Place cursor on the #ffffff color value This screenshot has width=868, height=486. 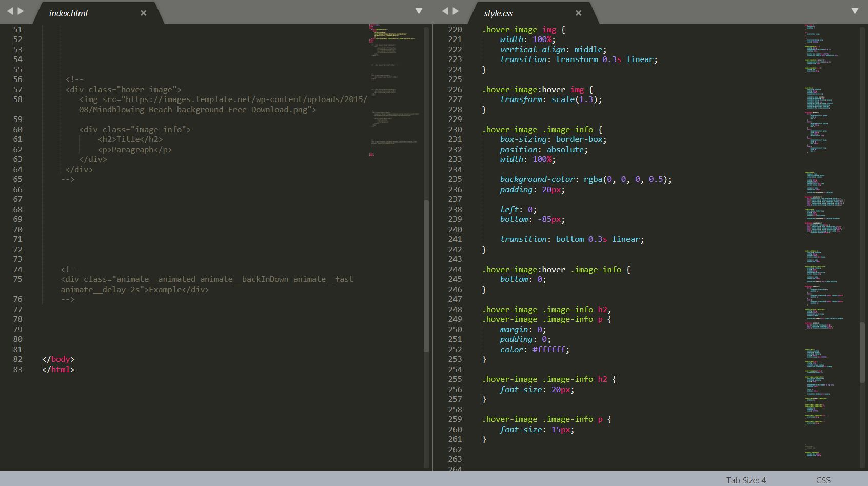click(x=549, y=350)
